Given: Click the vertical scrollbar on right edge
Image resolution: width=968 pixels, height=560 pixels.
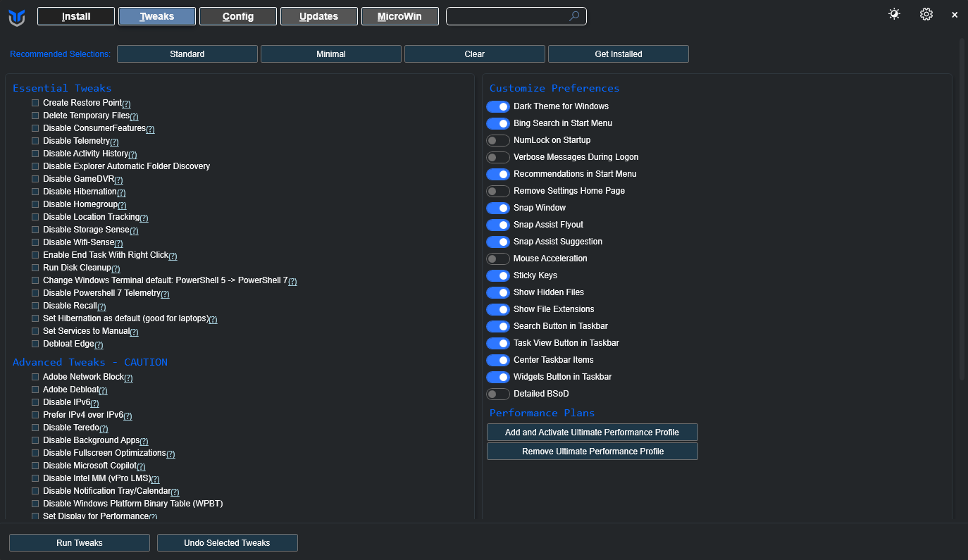Looking at the screenshot, I should pyautogui.click(x=962, y=211).
